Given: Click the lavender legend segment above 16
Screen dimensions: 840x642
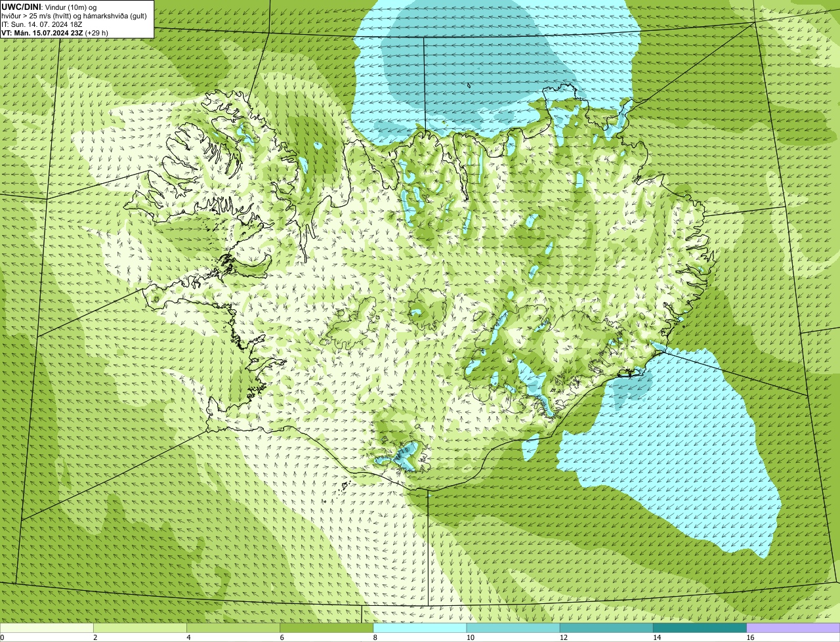Looking at the screenshot, I should click(x=793, y=628).
